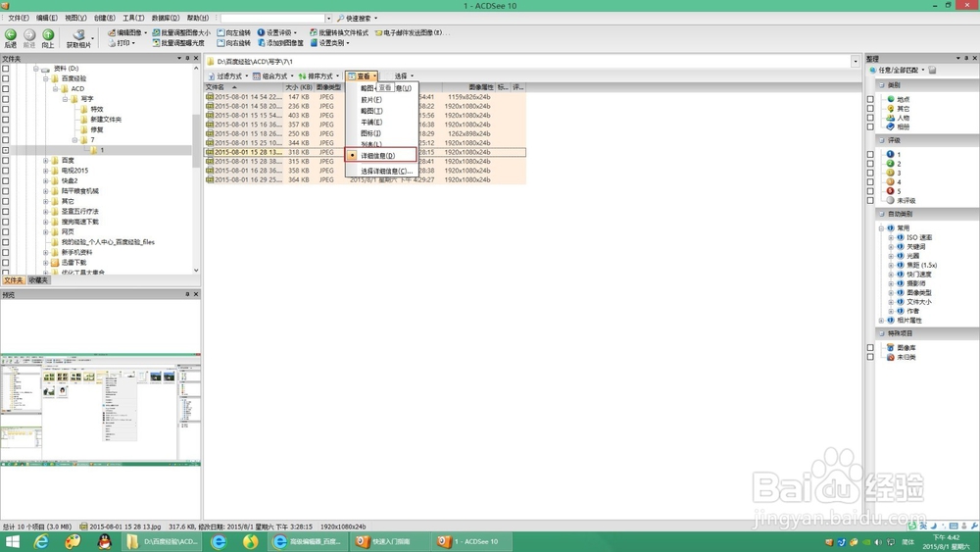Click the paint palette icon in taskbar
The height and width of the screenshot is (552, 980).
73,541
